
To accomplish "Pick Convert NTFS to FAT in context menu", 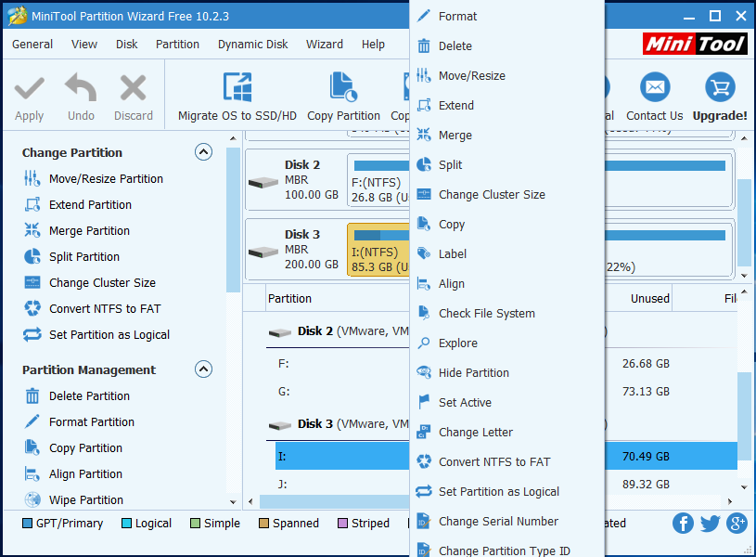I will [507, 462].
